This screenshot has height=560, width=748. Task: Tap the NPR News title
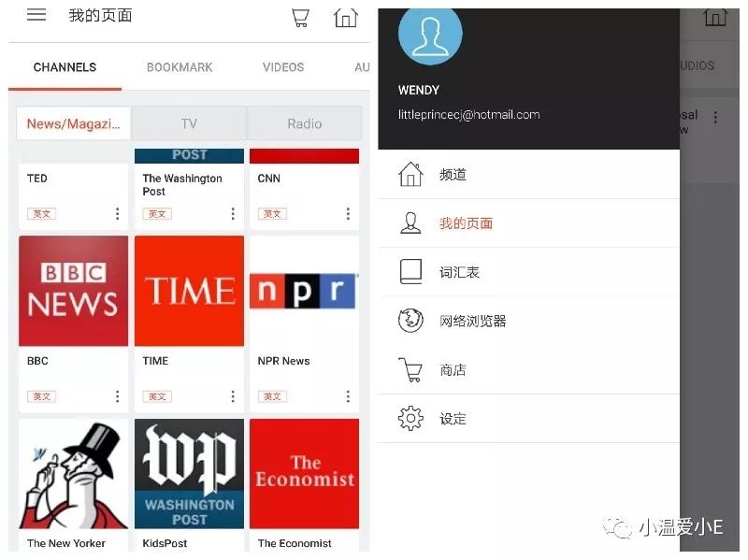284,361
